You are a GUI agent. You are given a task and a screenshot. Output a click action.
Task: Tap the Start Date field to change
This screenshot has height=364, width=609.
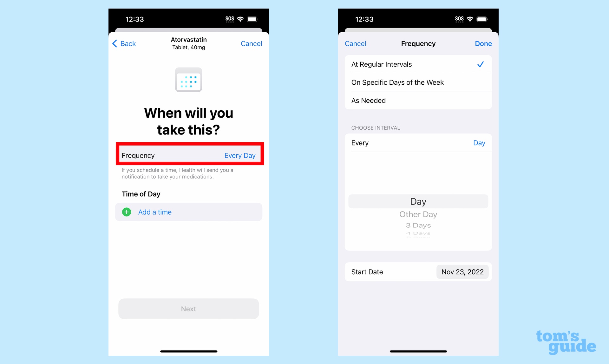461,272
